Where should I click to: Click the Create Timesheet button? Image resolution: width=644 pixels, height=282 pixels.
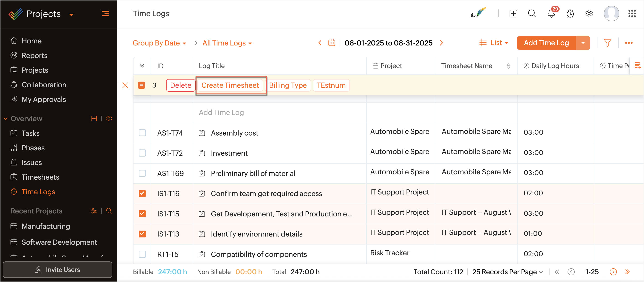tap(230, 85)
